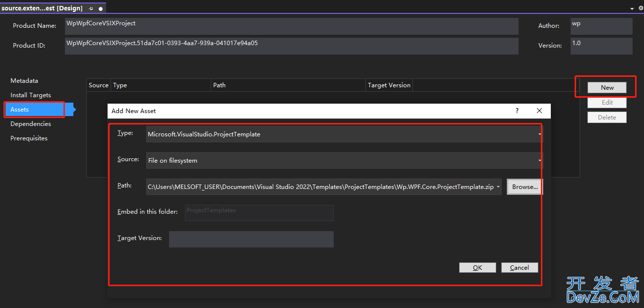The image size is (644, 308).
Task: Expand the Path combo box dropdown arrow
Action: click(x=498, y=187)
